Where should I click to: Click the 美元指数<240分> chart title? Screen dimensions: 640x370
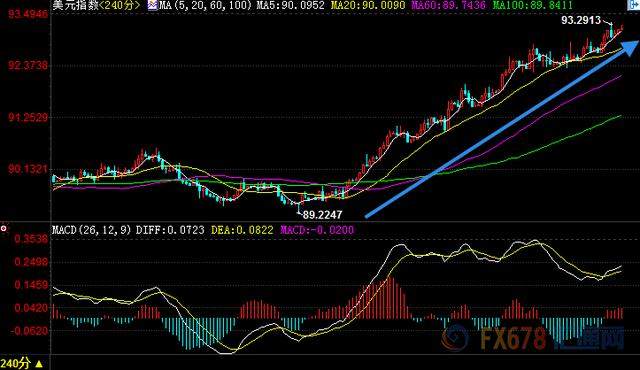pyautogui.click(x=96, y=5)
